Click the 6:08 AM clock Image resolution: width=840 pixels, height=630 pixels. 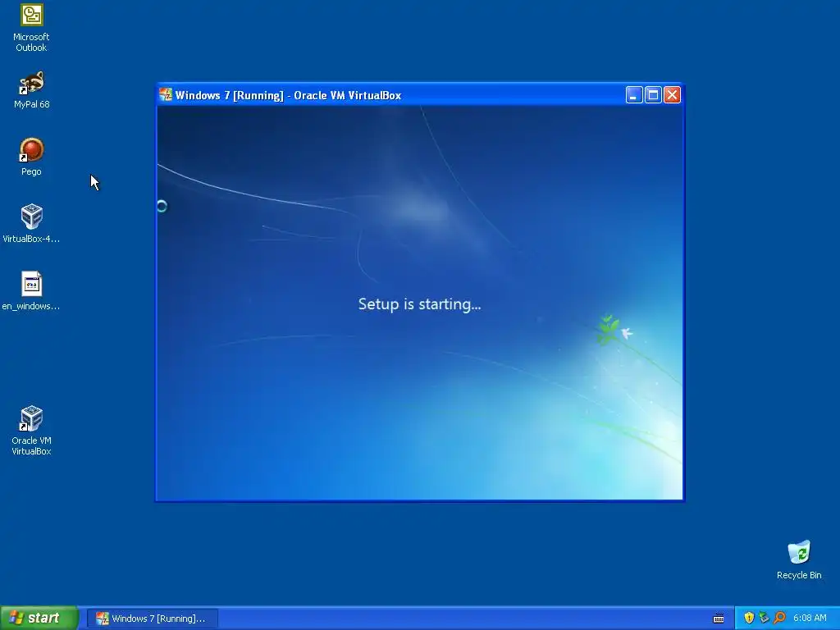click(x=810, y=618)
